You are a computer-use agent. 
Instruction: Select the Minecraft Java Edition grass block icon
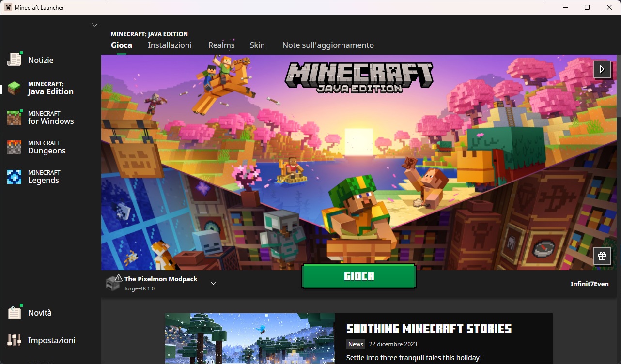click(15, 88)
